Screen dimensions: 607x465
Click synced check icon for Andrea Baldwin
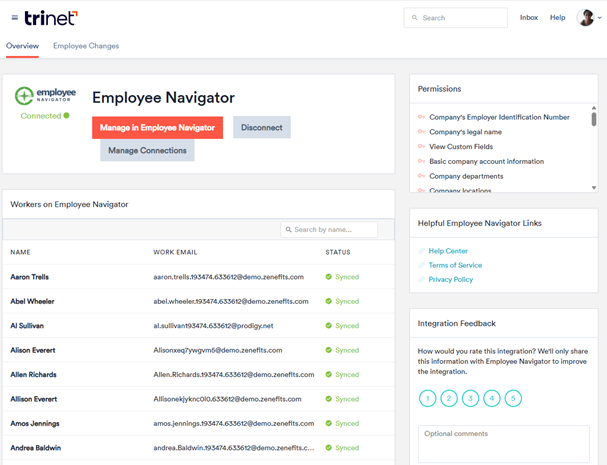click(329, 448)
